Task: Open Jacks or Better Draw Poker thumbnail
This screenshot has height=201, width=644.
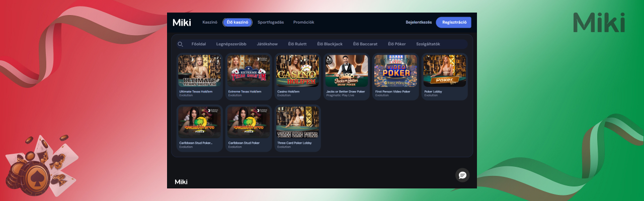Action: pyautogui.click(x=347, y=71)
